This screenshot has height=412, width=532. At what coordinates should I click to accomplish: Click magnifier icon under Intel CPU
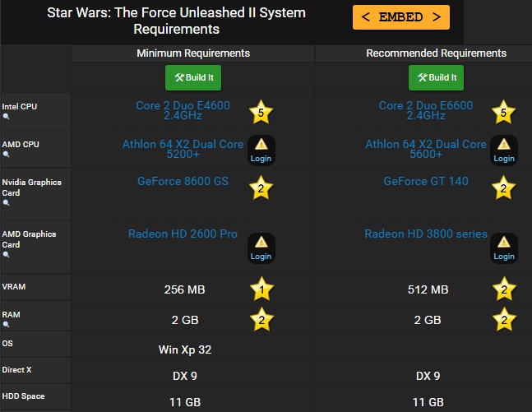click(7, 117)
